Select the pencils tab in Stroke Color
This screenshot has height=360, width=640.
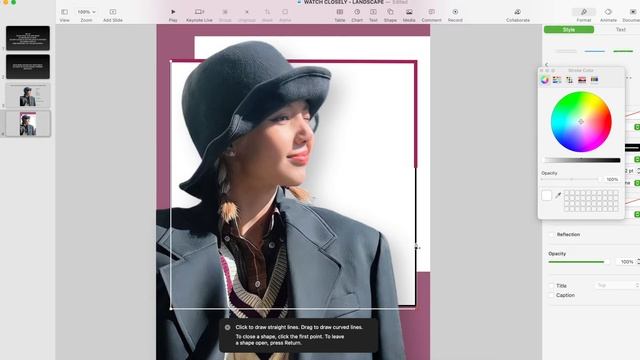[594, 80]
